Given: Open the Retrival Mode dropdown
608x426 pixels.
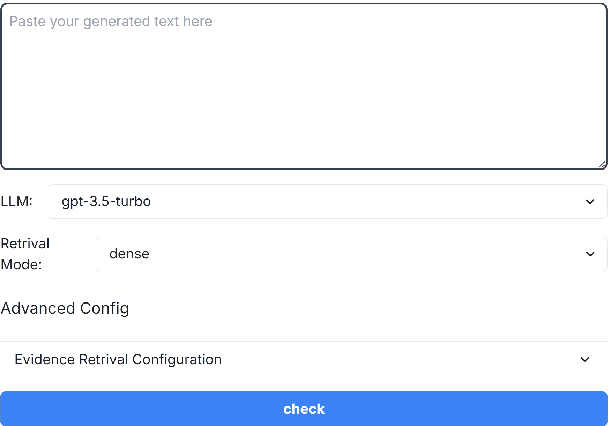Looking at the screenshot, I should (x=350, y=254).
